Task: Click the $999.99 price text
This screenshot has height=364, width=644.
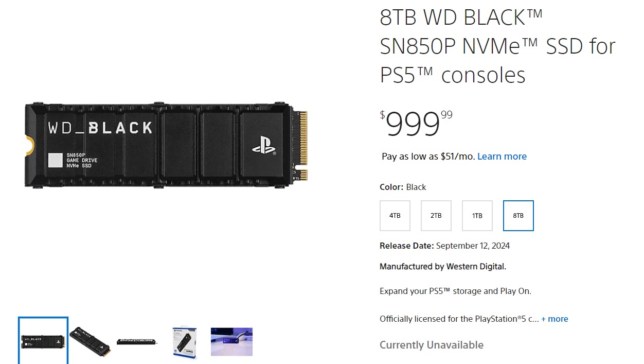Action: pos(417,124)
